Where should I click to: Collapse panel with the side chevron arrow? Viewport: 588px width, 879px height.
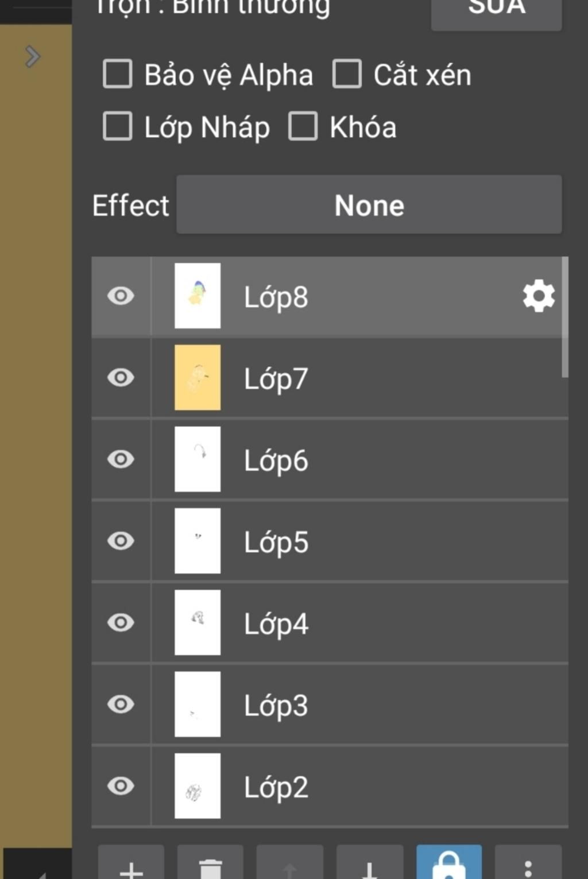33,56
